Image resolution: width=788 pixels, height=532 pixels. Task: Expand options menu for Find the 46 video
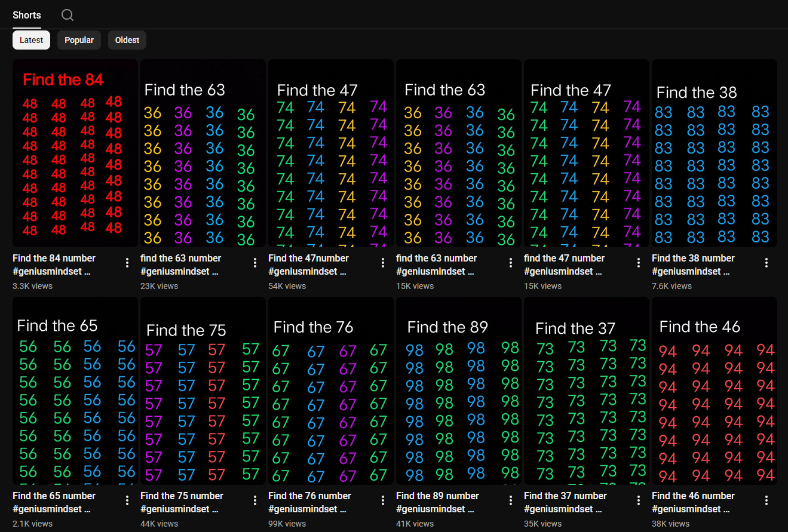click(766, 500)
